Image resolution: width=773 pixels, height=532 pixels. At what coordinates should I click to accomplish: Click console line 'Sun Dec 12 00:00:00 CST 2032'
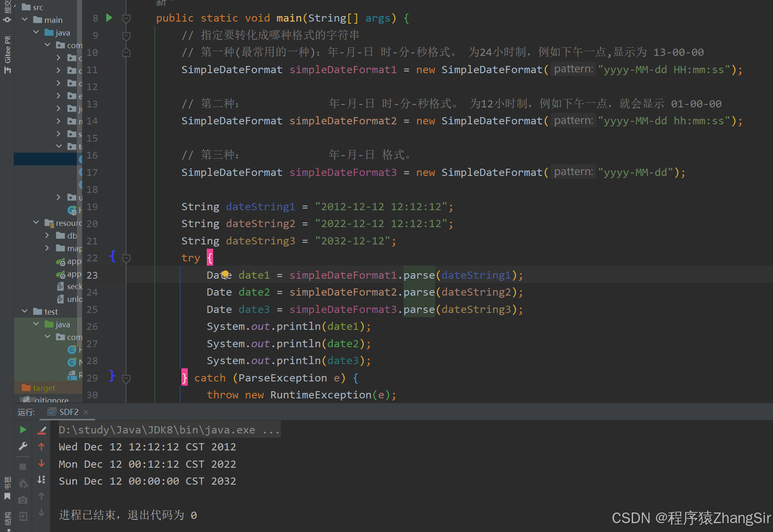coord(147,481)
